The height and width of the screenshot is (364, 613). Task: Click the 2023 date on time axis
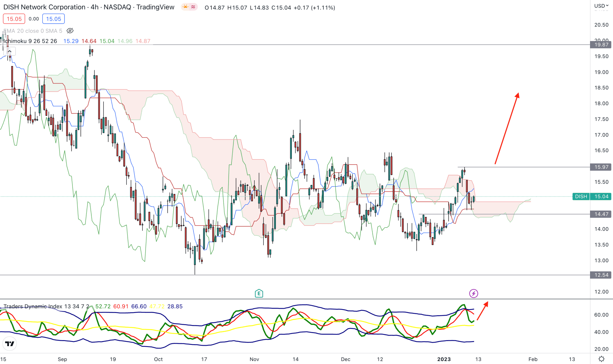click(x=444, y=359)
